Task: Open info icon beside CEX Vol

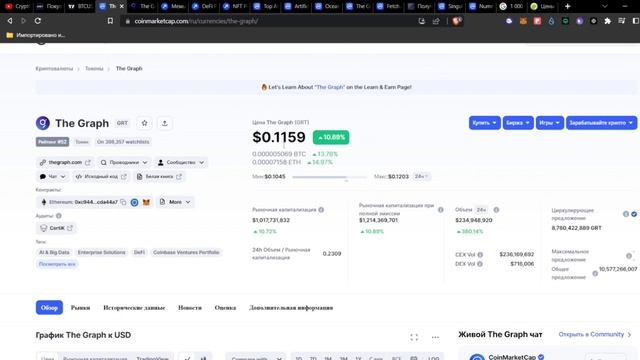Action: pyautogui.click(x=480, y=255)
